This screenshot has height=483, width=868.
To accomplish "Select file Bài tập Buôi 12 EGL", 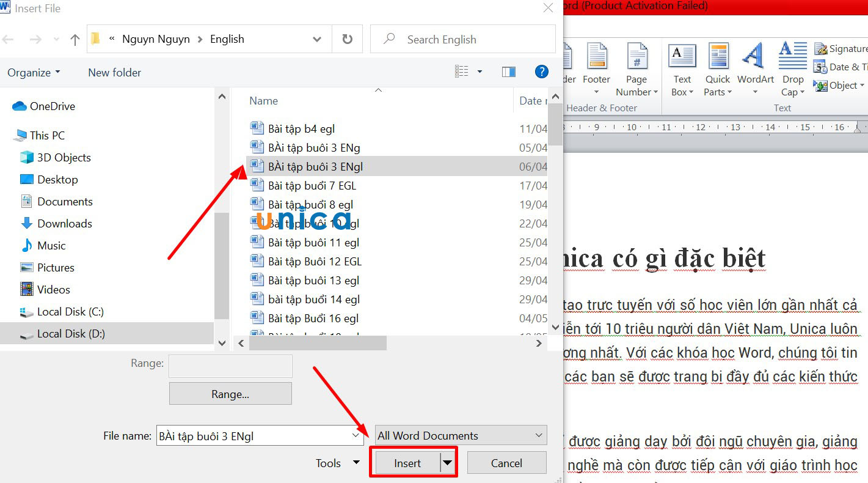I will 315,261.
